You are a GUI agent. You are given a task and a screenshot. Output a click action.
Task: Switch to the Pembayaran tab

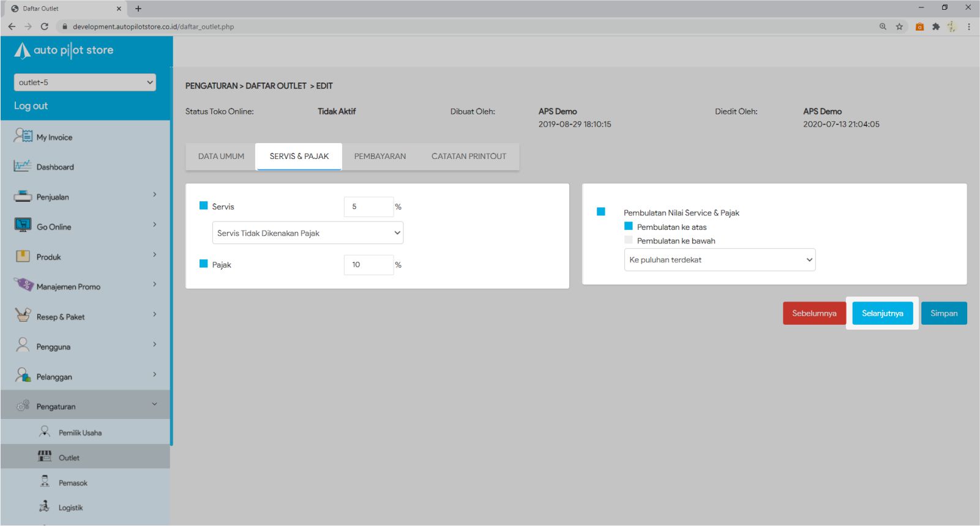tap(380, 157)
